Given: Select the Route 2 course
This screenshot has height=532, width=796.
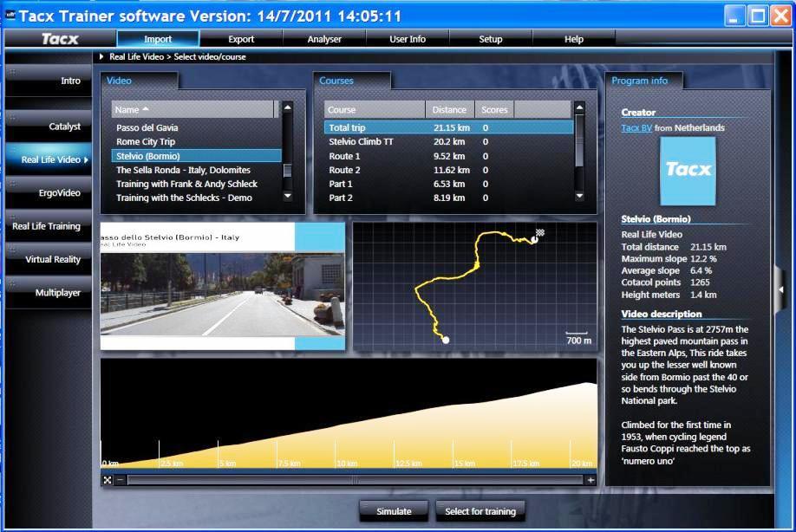Looking at the screenshot, I should (x=449, y=170).
